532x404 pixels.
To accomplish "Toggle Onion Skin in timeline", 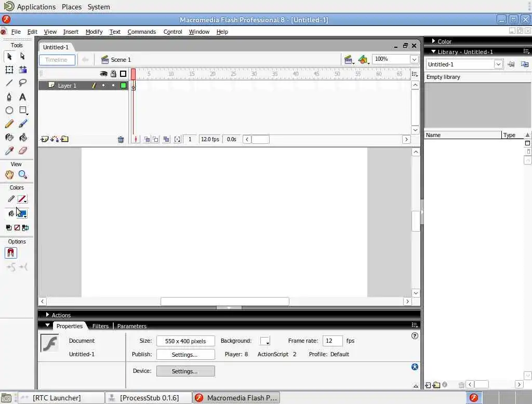I will [147, 139].
